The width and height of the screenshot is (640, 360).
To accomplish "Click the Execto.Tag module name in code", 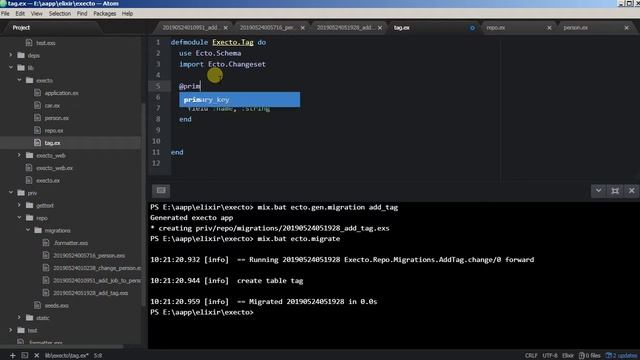I will 233,42.
